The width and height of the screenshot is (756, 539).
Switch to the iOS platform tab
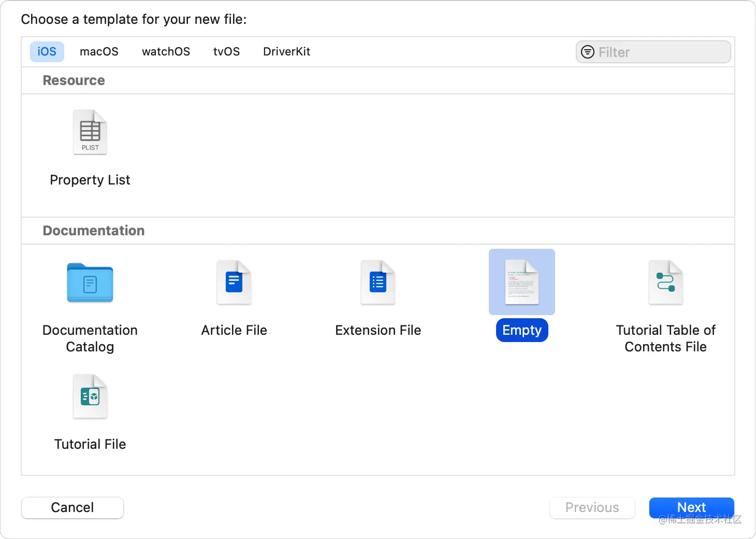pyautogui.click(x=47, y=52)
